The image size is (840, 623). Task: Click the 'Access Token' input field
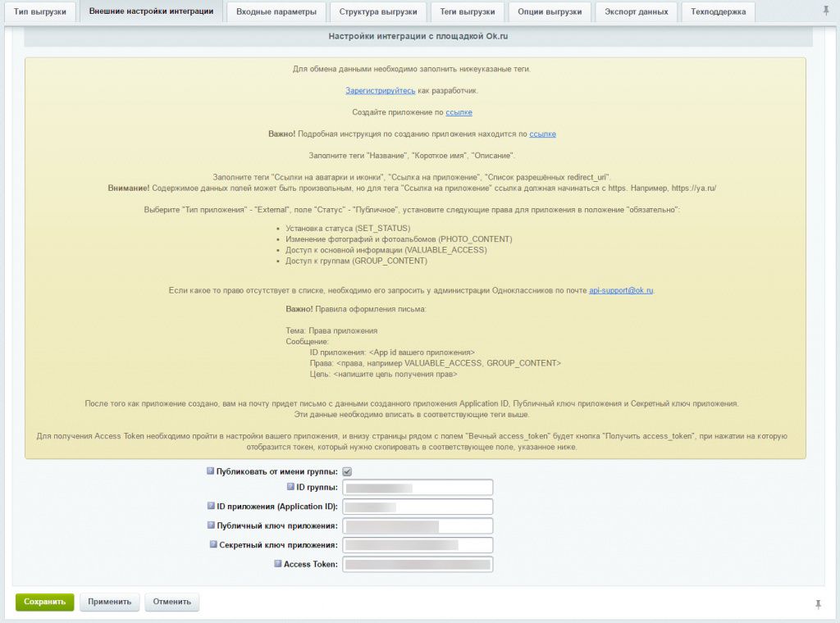pyautogui.click(x=418, y=565)
